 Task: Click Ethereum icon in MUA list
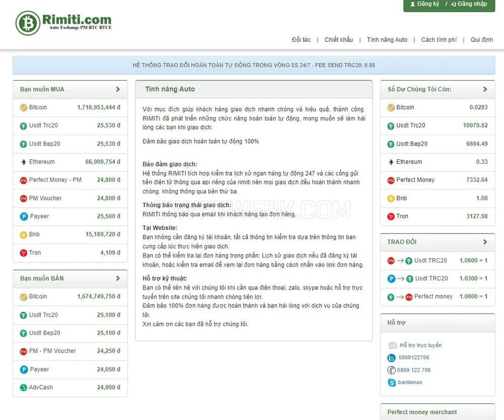coord(24,162)
